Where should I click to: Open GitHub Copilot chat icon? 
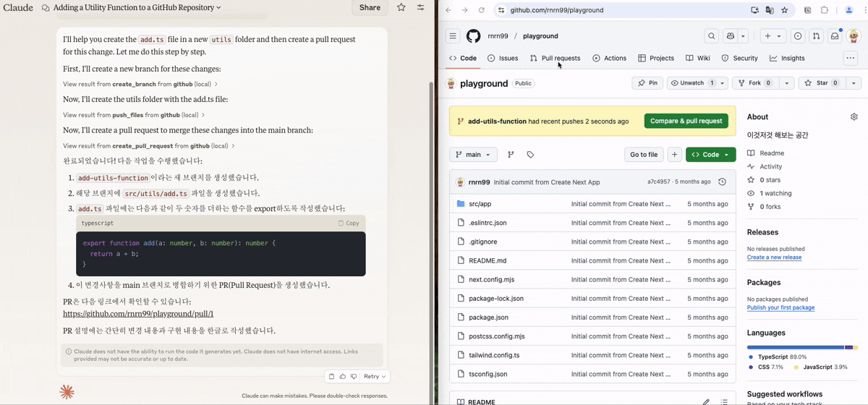[x=731, y=35]
